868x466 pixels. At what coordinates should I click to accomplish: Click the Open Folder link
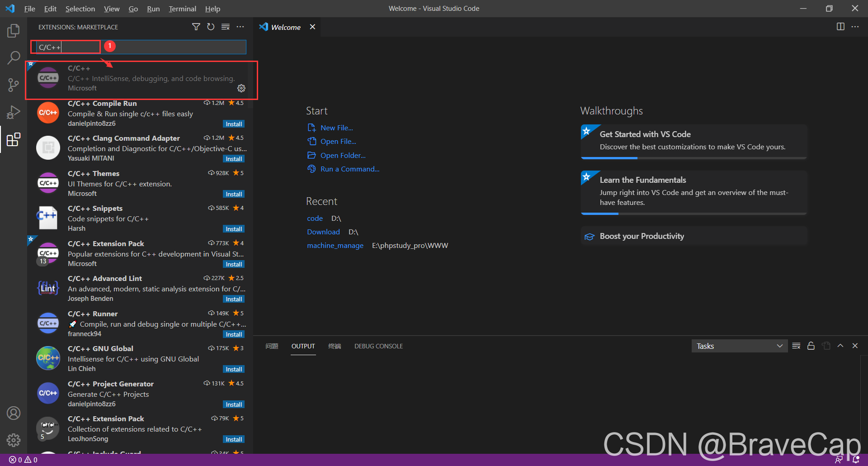(343, 156)
